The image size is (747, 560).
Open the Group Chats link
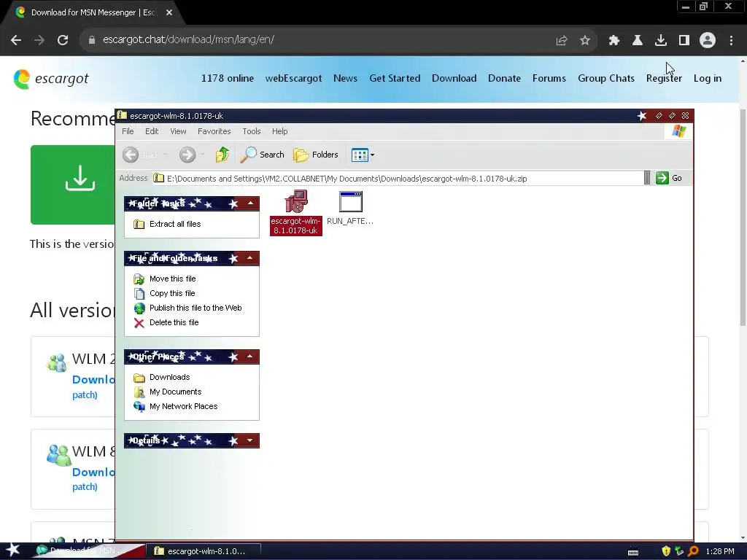pyautogui.click(x=606, y=78)
